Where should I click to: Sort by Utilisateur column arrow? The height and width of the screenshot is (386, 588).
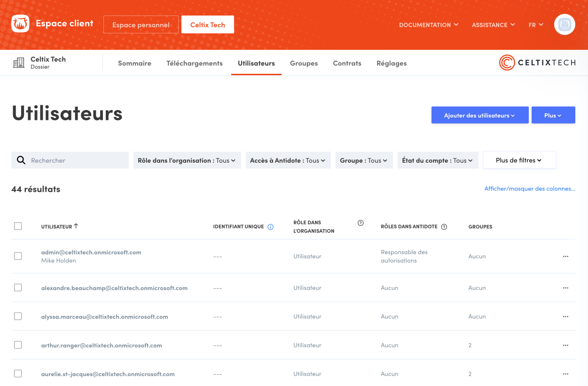[76, 226]
